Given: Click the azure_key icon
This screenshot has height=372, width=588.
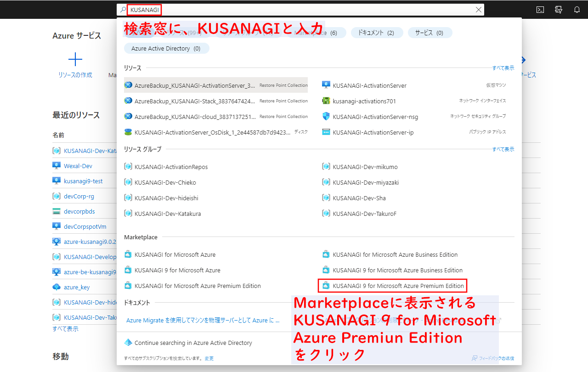Looking at the screenshot, I should [x=57, y=287].
